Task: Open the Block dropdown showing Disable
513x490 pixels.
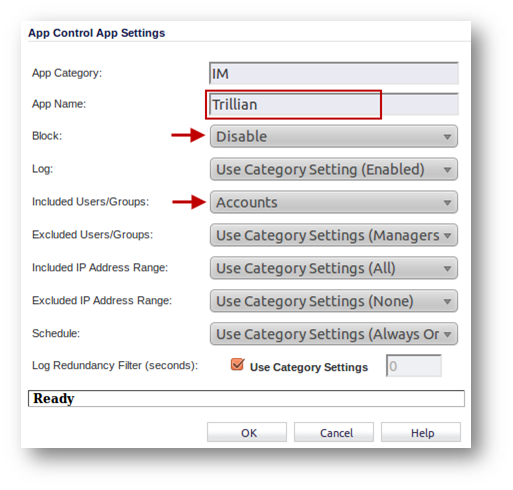Action: click(334, 136)
